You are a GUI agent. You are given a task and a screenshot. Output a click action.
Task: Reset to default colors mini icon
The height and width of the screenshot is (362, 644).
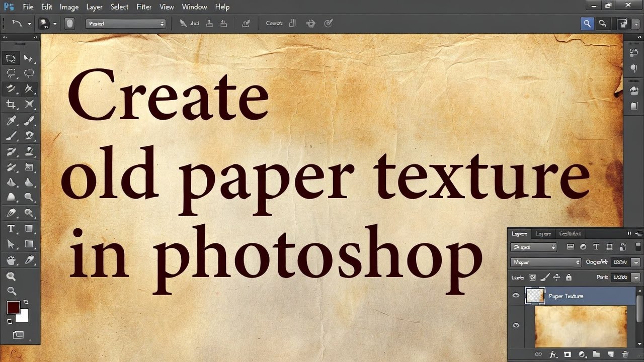click(9, 321)
